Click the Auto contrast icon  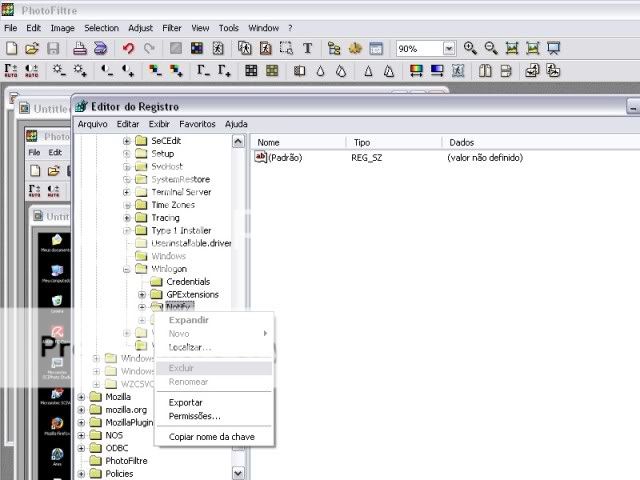click(32, 71)
